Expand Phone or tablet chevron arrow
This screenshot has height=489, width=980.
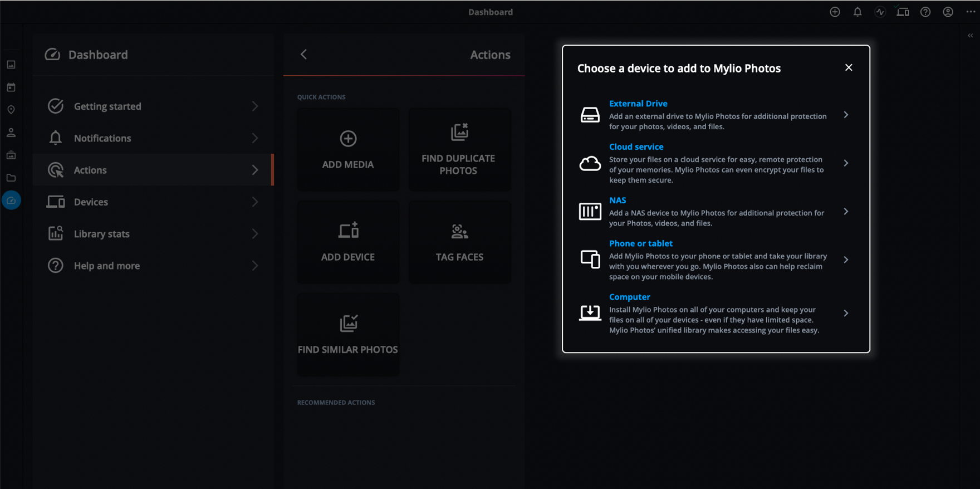pos(846,260)
